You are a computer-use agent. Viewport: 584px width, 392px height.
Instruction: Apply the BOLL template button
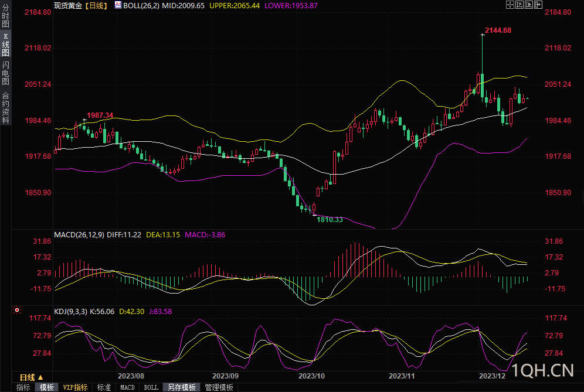point(151,387)
